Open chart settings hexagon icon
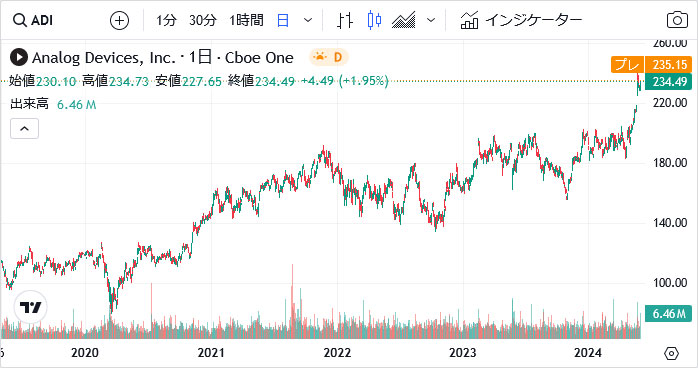Image resolution: width=698 pixels, height=368 pixels. [671, 353]
